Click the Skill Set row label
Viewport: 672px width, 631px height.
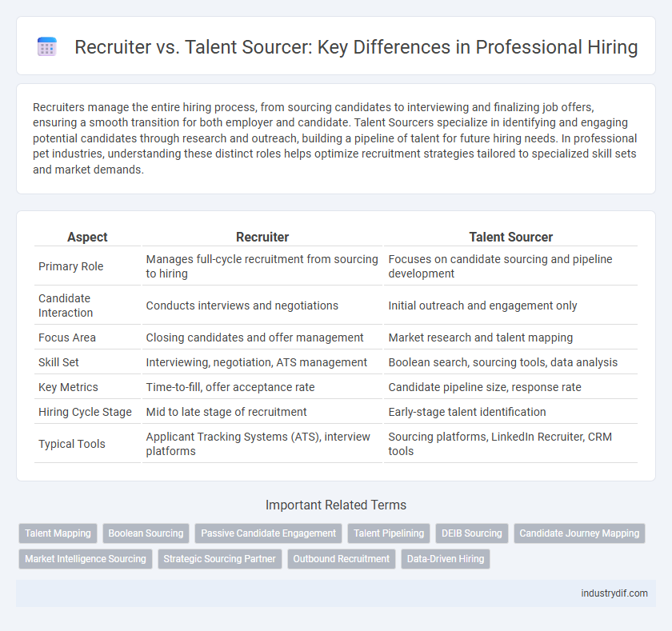point(58,362)
